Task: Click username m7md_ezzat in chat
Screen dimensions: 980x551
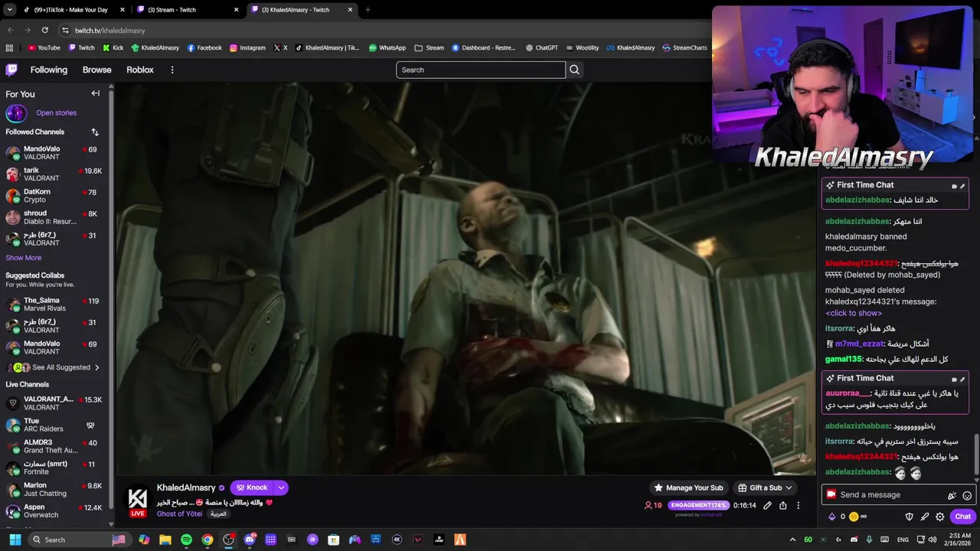Action: pyautogui.click(x=859, y=344)
